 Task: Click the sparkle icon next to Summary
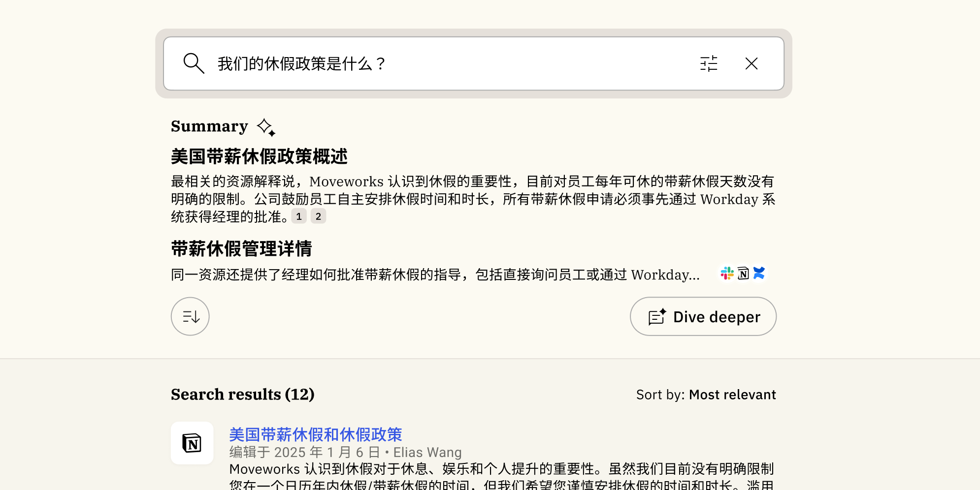(x=266, y=127)
